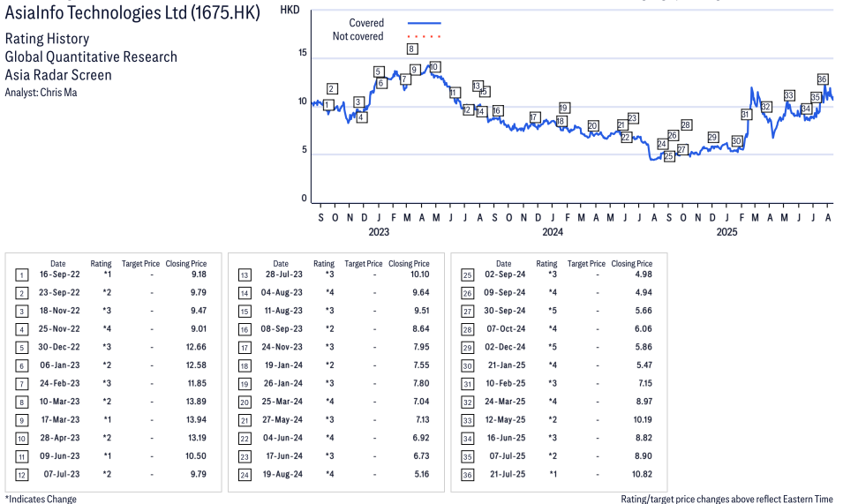
Task: Click the date 02-Sep-24
Action: point(505,274)
